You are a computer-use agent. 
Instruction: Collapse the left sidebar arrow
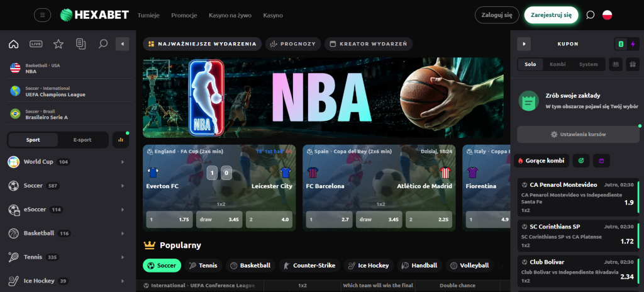point(123,44)
